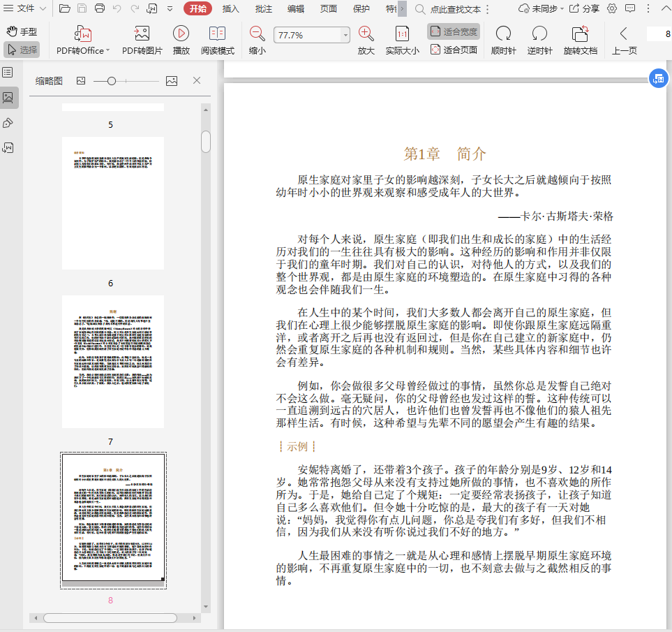This screenshot has width=672, height=632.
Task: Expand the 77.7% zoom level dropdown
Action: [345, 35]
